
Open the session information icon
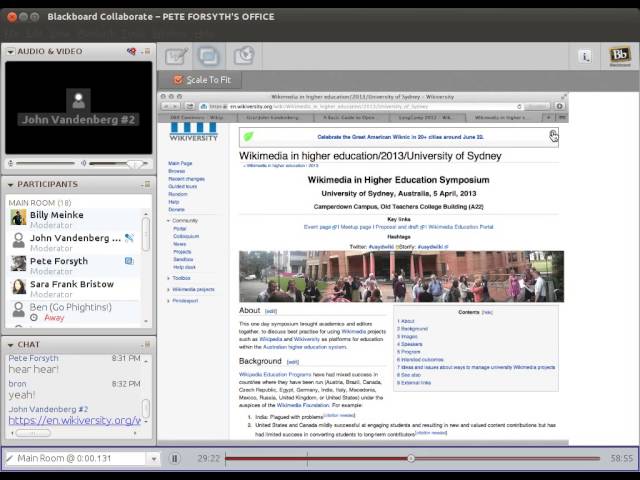tap(585, 56)
